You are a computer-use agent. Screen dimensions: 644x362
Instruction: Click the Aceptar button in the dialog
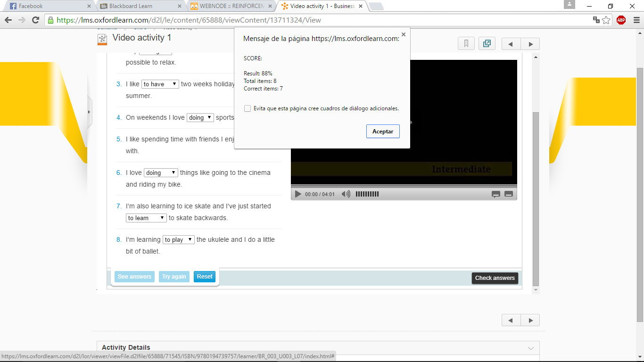(383, 132)
